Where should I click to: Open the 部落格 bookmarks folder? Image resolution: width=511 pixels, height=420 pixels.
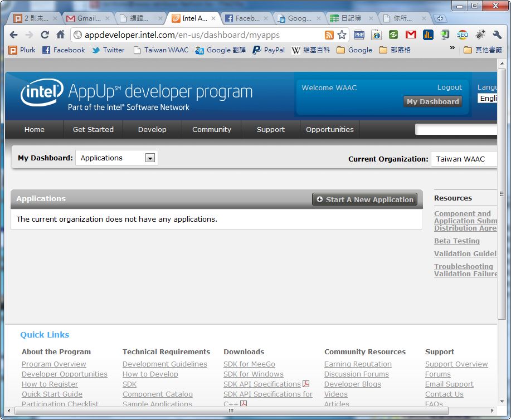(x=395, y=50)
